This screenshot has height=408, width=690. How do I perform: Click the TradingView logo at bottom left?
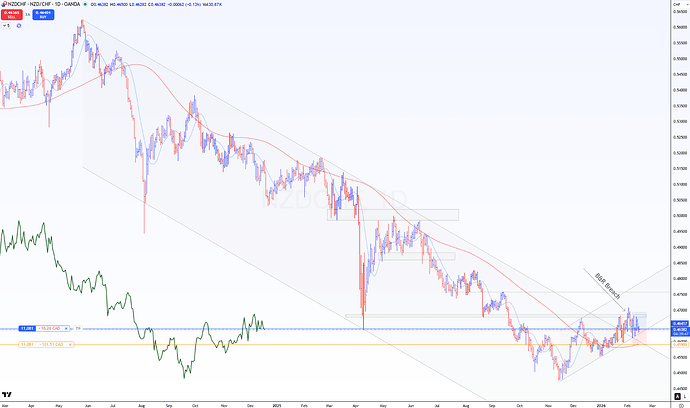coord(7,394)
